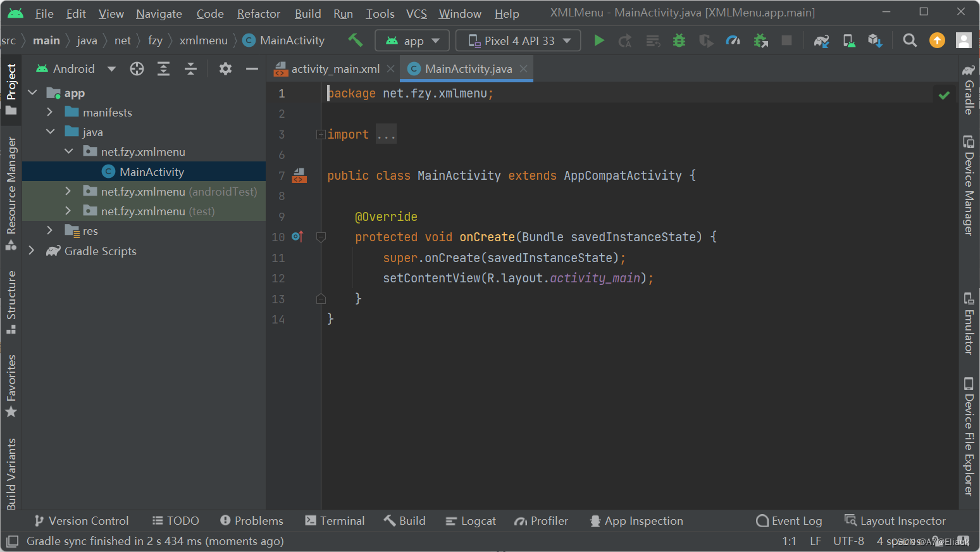Open the Layout Inspector
This screenshot has width=980, height=552.
coord(895,521)
